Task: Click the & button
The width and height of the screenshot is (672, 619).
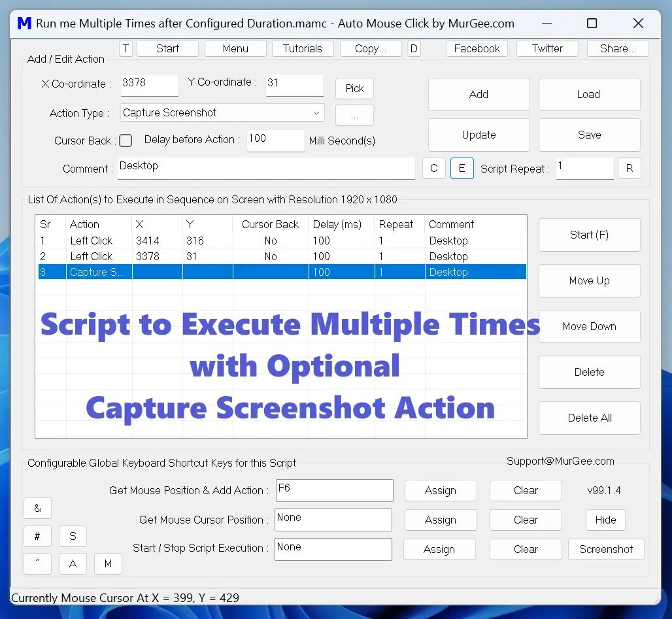Action: click(38, 508)
